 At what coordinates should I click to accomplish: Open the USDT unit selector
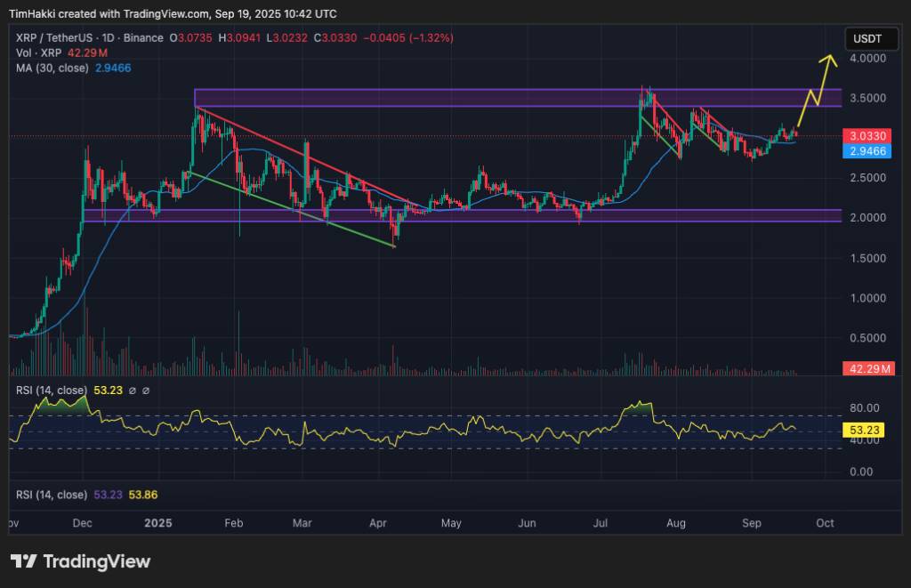coord(870,38)
